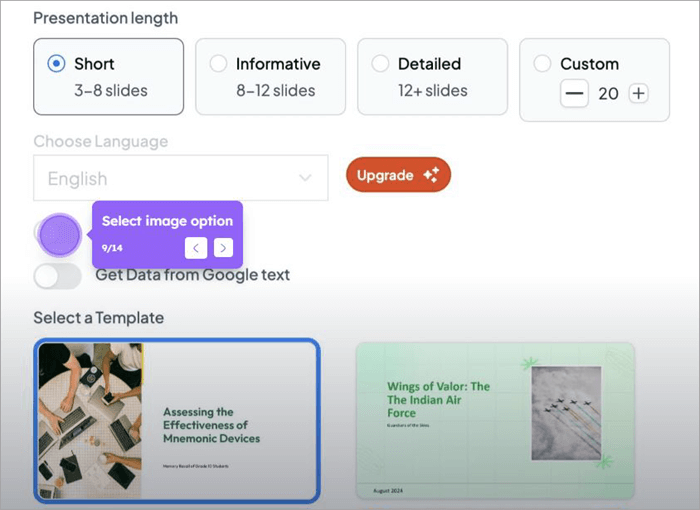
Task: Select the Detailed 12+ slides option
Action: click(381, 64)
